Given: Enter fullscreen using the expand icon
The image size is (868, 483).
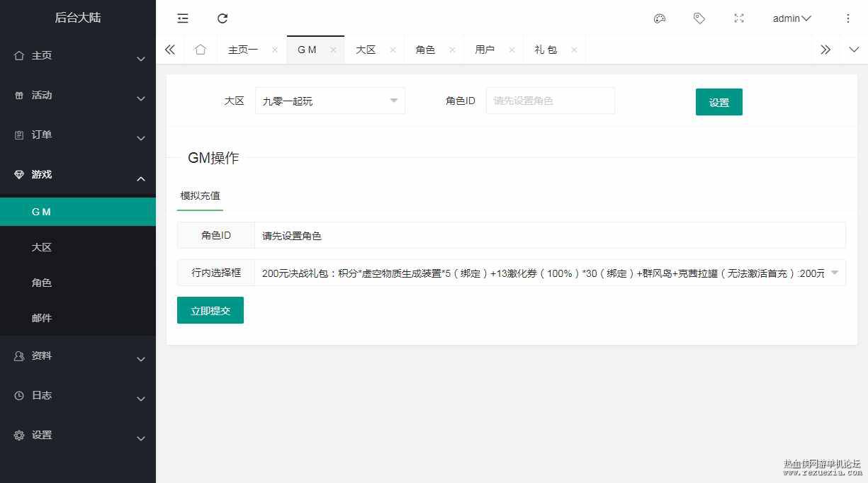Looking at the screenshot, I should (x=739, y=18).
